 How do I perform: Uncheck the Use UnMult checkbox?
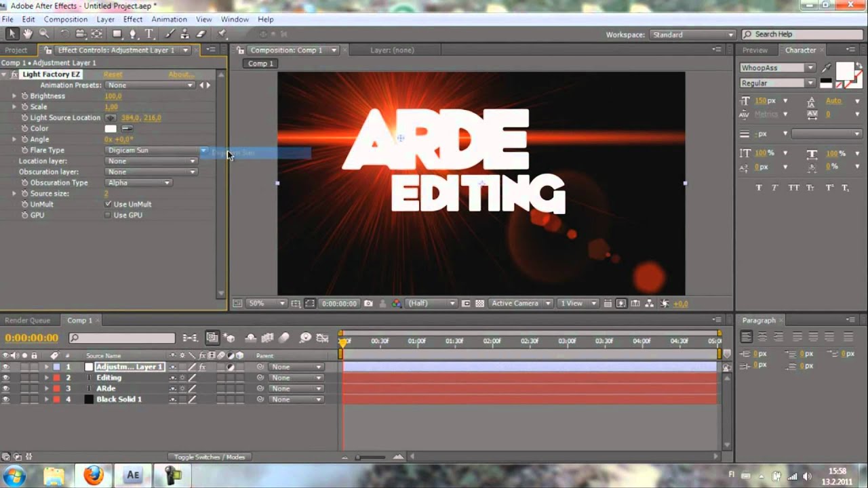(x=108, y=204)
